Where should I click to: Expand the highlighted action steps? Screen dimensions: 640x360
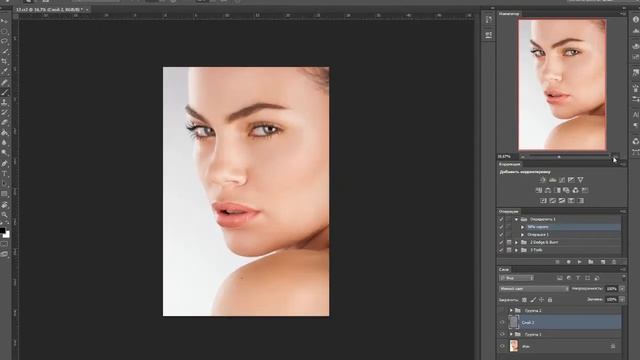pyautogui.click(x=522, y=227)
